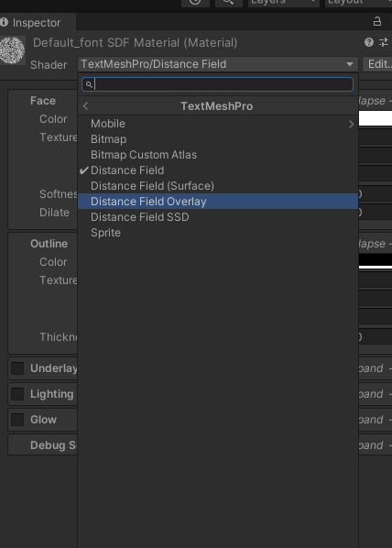The width and height of the screenshot is (392, 548).
Task: Open the Shader dropdown TextMeshPro/Distance Field
Action: tap(218, 64)
